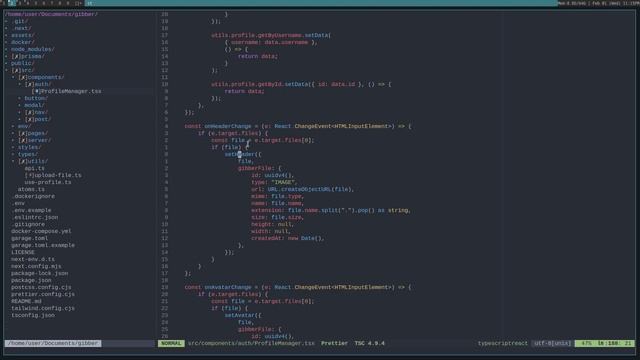Expand the docker folder arrow
Viewport: 640px width, 360px height.
6,42
